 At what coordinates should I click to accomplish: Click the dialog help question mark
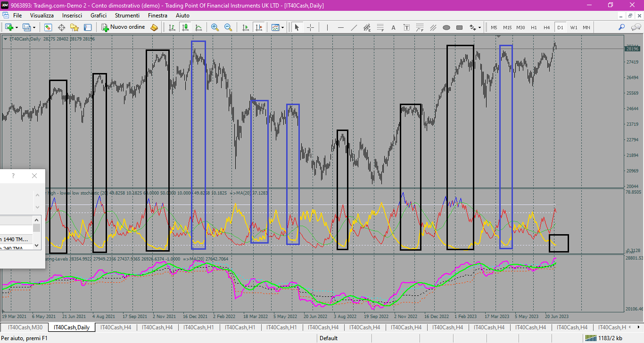pyautogui.click(x=13, y=176)
